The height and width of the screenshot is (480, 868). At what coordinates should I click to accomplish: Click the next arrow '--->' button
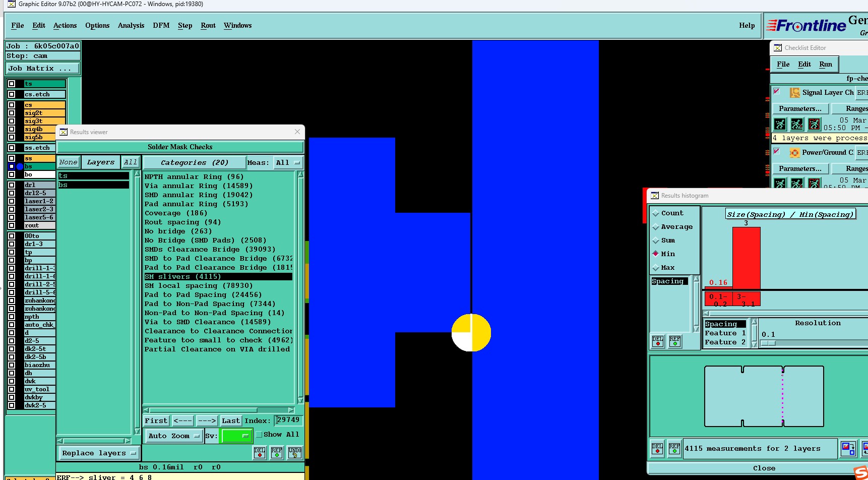pyautogui.click(x=207, y=421)
